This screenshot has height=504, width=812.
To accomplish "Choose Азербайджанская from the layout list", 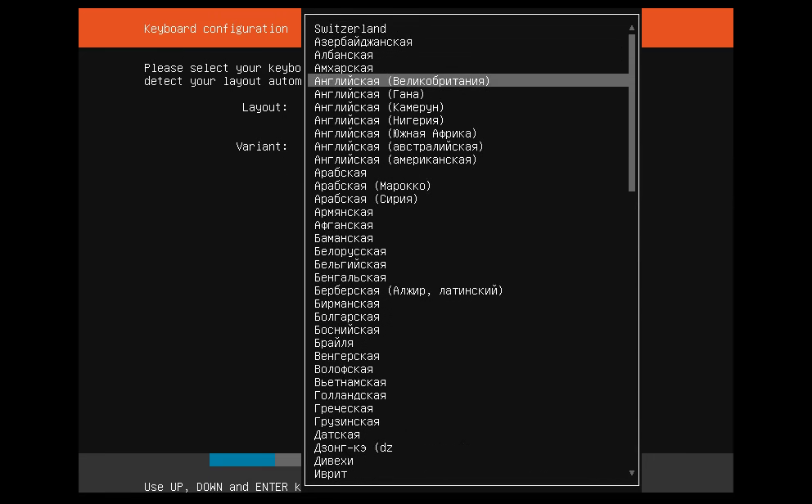I will point(363,42).
